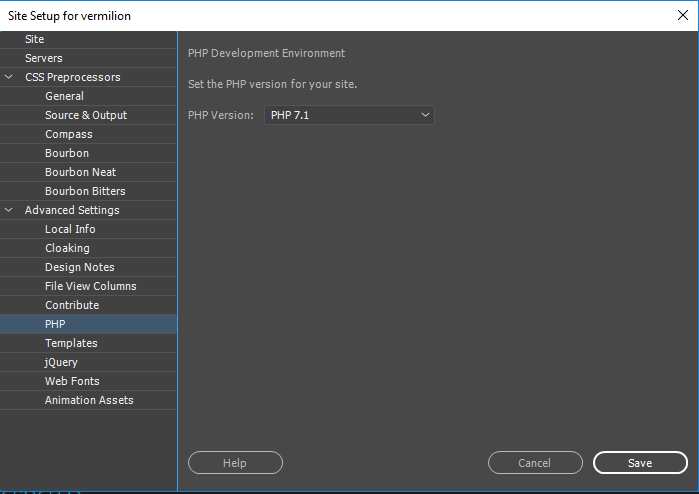Open the Servers category
699x494 pixels.
pyautogui.click(x=44, y=58)
